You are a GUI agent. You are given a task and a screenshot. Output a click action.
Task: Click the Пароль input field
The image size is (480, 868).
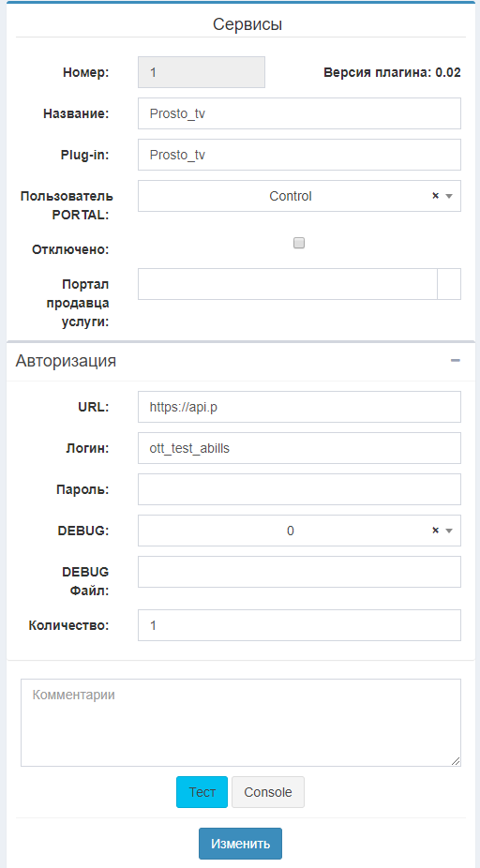point(299,489)
